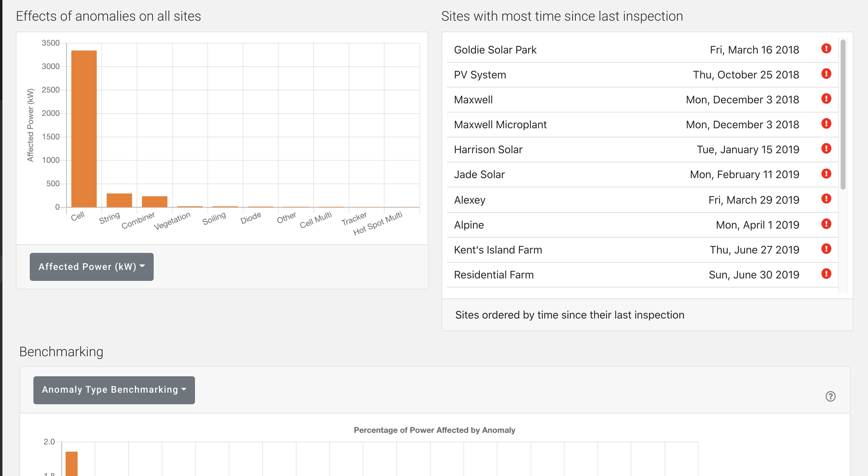Click the Tracker axis label
Screen dimensions: 868x476
tap(354, 219)
